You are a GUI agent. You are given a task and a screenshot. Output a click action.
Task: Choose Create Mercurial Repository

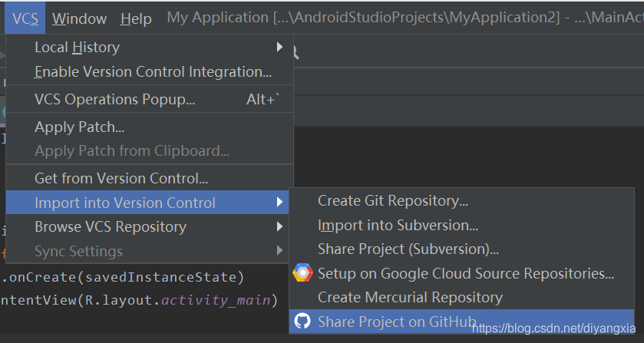click(x=461, y=298)
